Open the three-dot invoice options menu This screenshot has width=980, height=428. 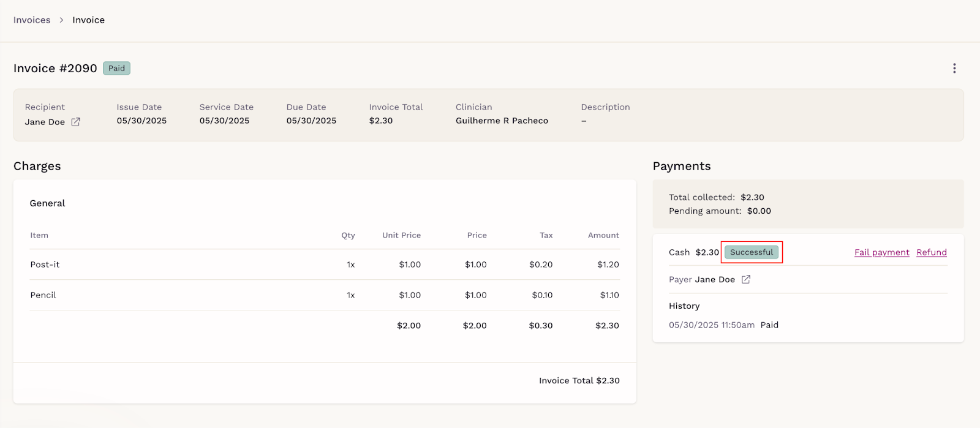[954, 68]
